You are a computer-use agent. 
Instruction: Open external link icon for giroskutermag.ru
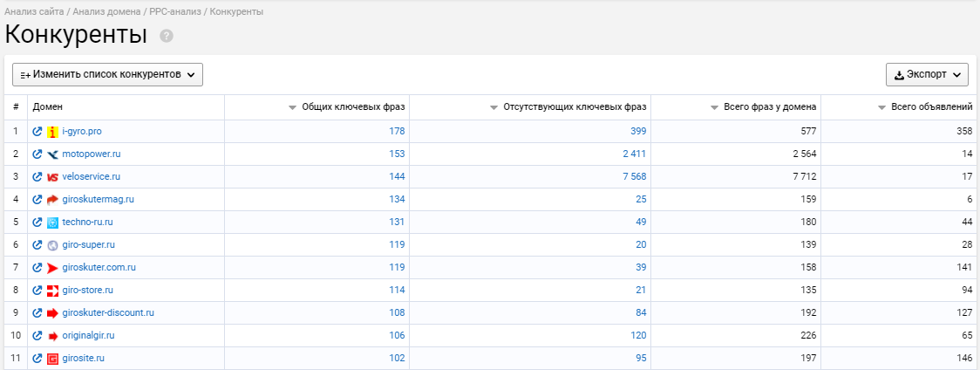pyautogui.click(x=37, y=200)
